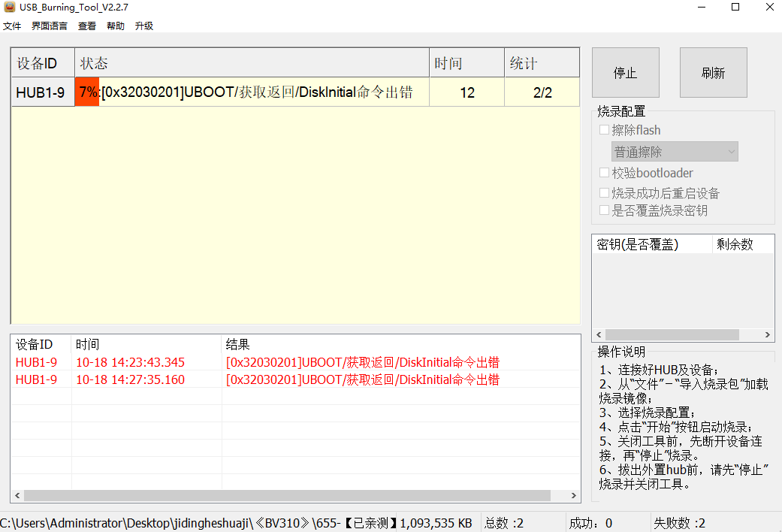Expand the 普通擦除 dropdown
Viewport: 782px width, 532px height.
point(675,152)
